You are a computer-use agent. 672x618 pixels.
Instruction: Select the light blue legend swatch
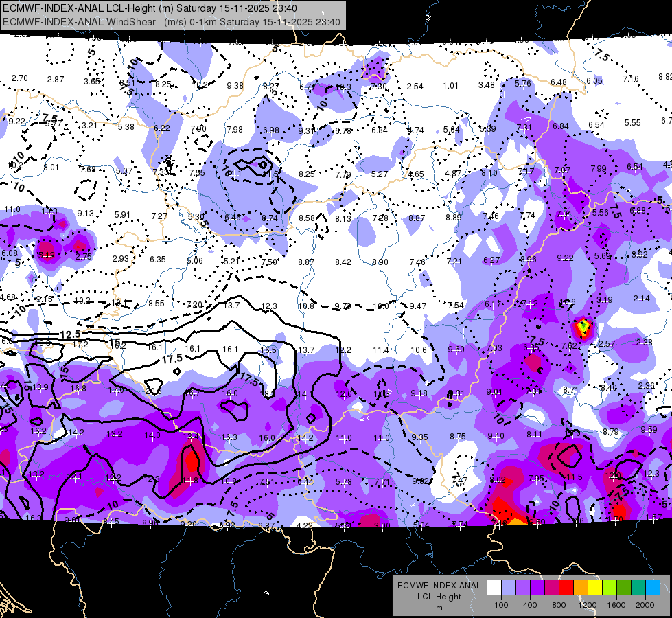click(x=653, y=588)
